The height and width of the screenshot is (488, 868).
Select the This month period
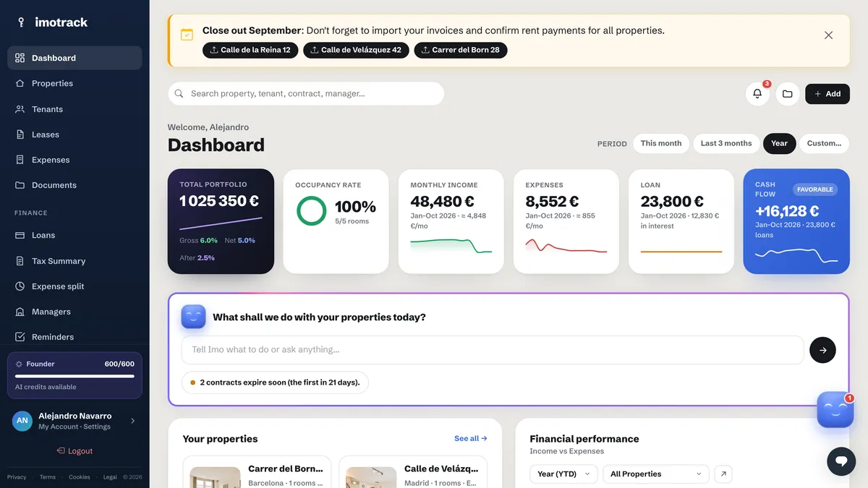click(661, 143)
